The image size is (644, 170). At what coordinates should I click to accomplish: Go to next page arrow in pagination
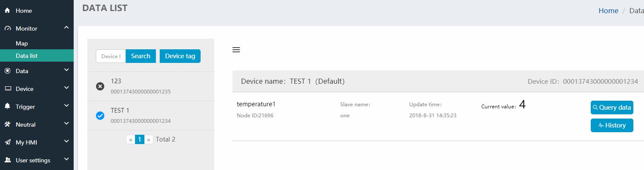149,139
